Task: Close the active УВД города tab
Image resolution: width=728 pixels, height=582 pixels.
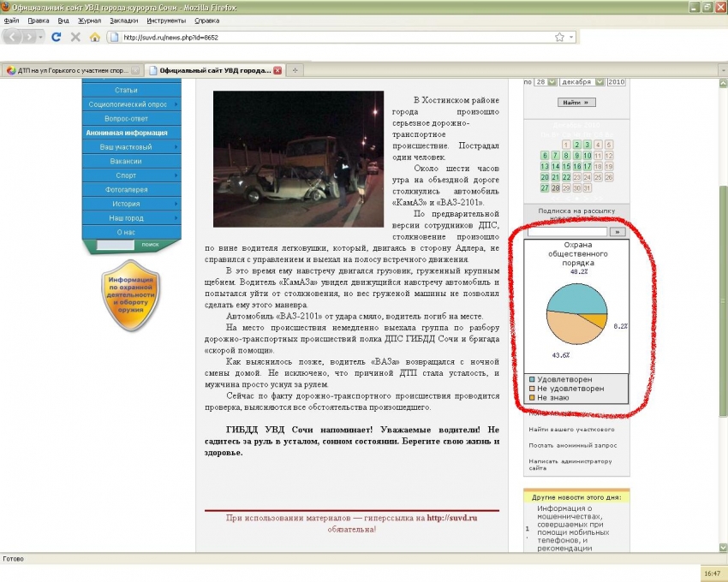Action: 277,70
